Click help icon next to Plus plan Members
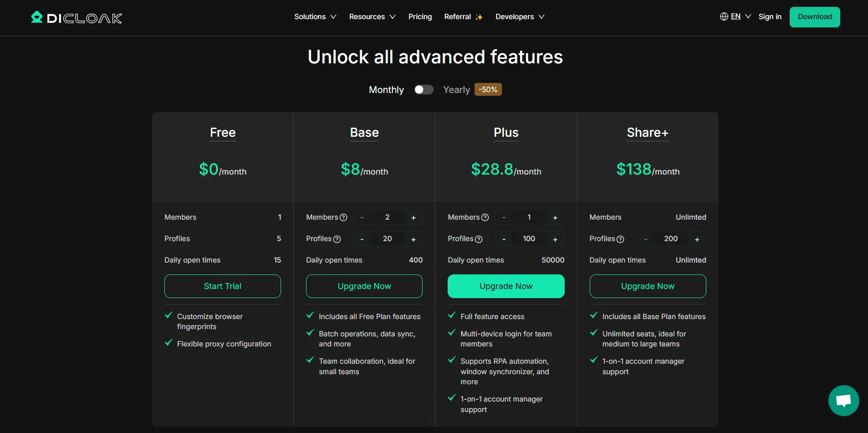Screen dimensions: 868x433 click(485, 217)
